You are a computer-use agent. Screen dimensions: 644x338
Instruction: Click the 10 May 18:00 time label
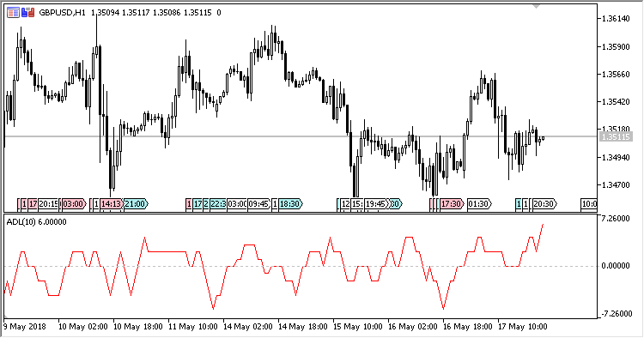[x=138, y=327]
